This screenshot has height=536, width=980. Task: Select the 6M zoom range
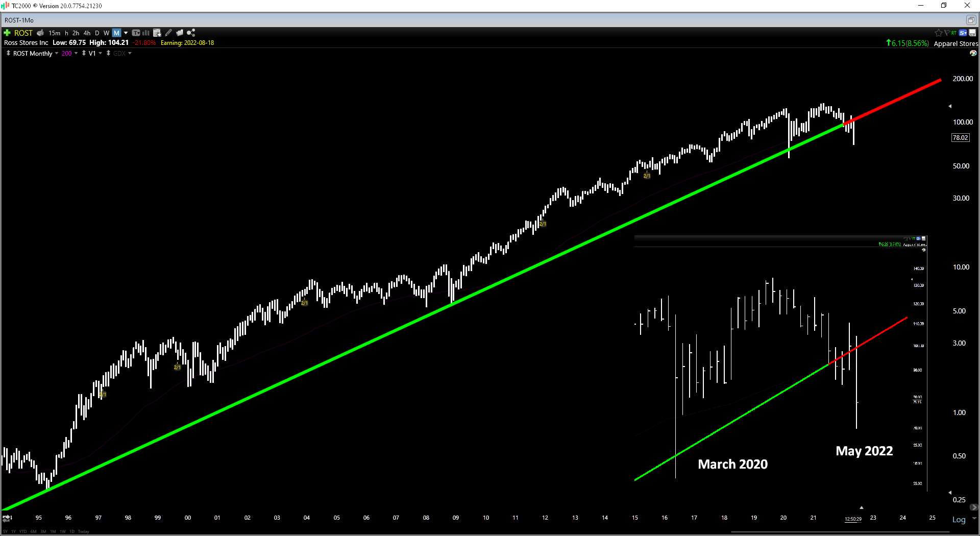click(34, 531)
